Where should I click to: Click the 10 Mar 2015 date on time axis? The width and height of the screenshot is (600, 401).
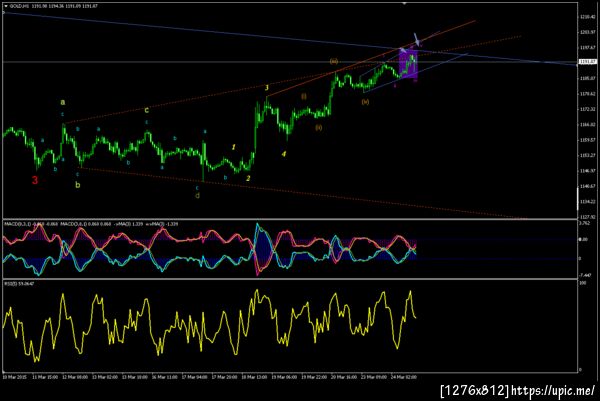click(15, 377)
